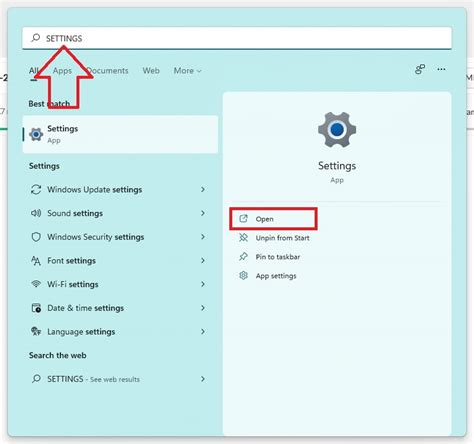Click the Sound speaker icon
Screen dimensions: 474x444
(36, 213)
